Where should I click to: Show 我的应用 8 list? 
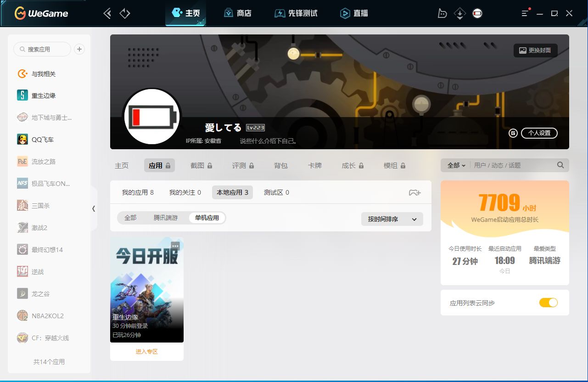point(138,192)
